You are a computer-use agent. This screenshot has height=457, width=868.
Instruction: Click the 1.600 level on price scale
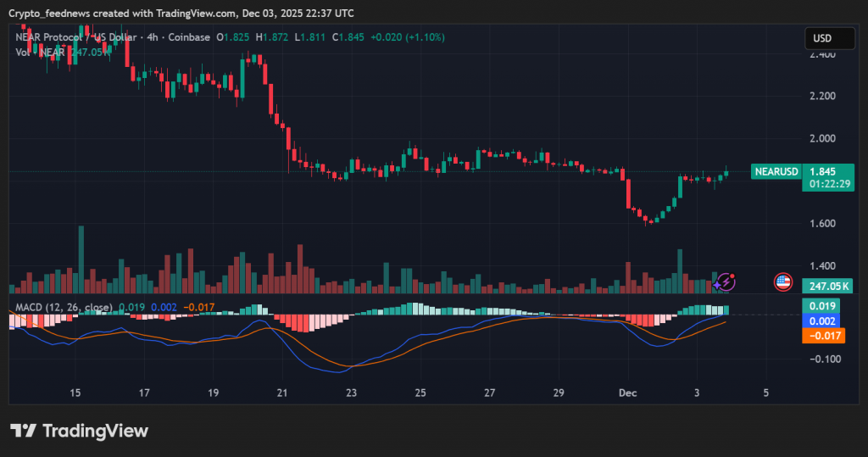click(x=822, y=224)
